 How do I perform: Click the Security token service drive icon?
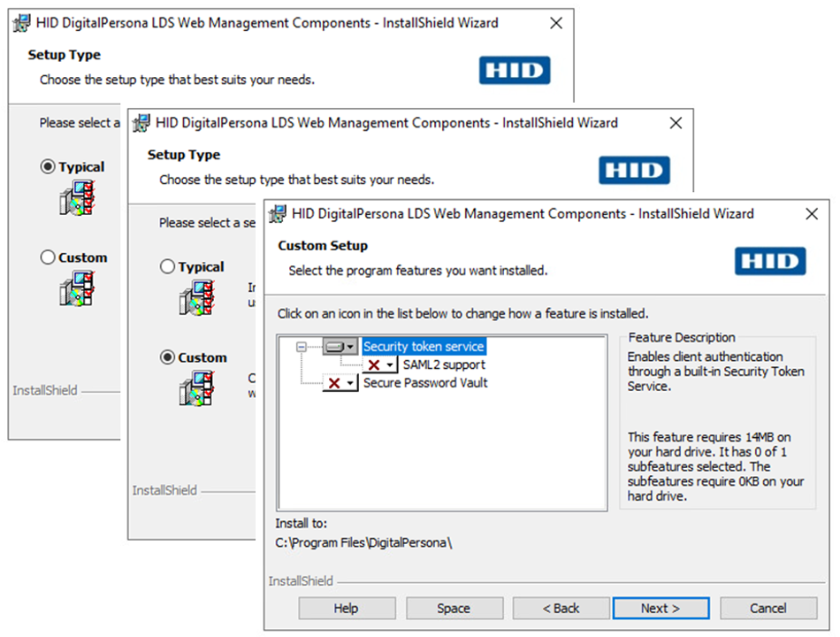point(334,347)
